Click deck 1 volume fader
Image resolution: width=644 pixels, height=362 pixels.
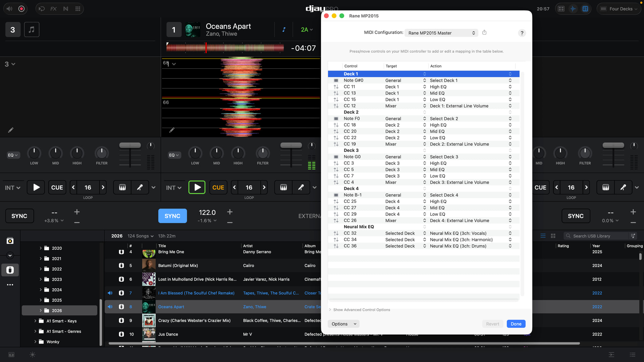pos(291,145)
